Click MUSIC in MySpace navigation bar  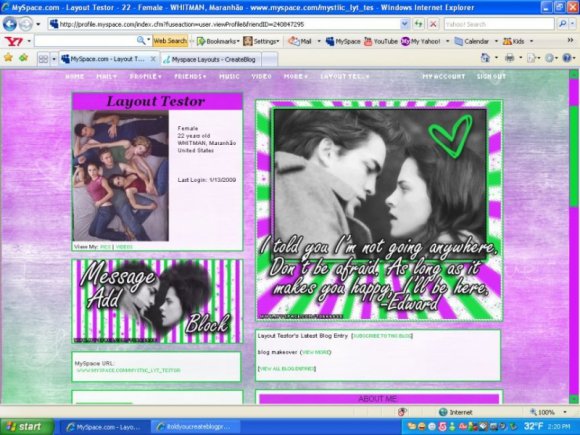point(229,77)
